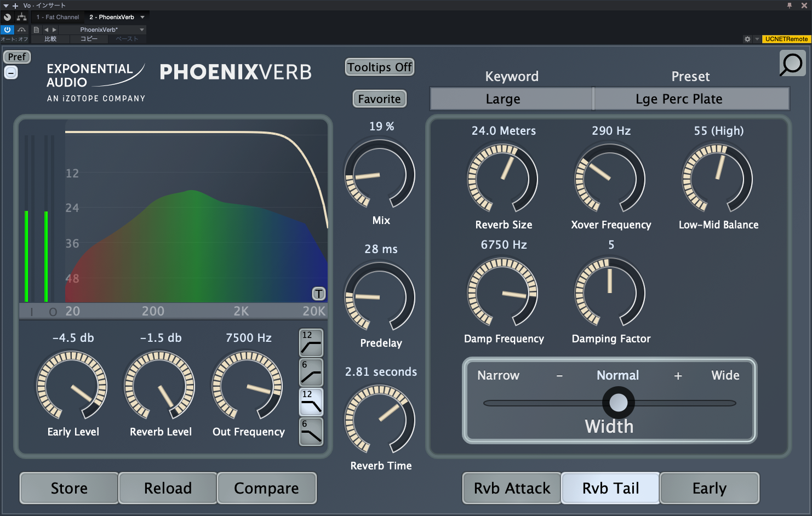Toggle the plugin bypass power button

point(7,30)
